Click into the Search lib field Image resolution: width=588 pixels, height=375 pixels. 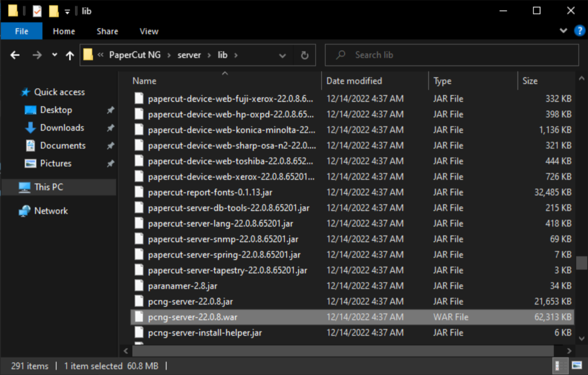[452, 55]
